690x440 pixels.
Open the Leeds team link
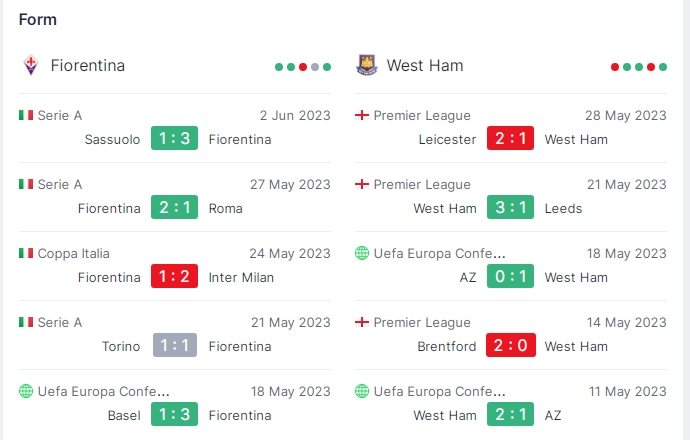coord(563,208)
